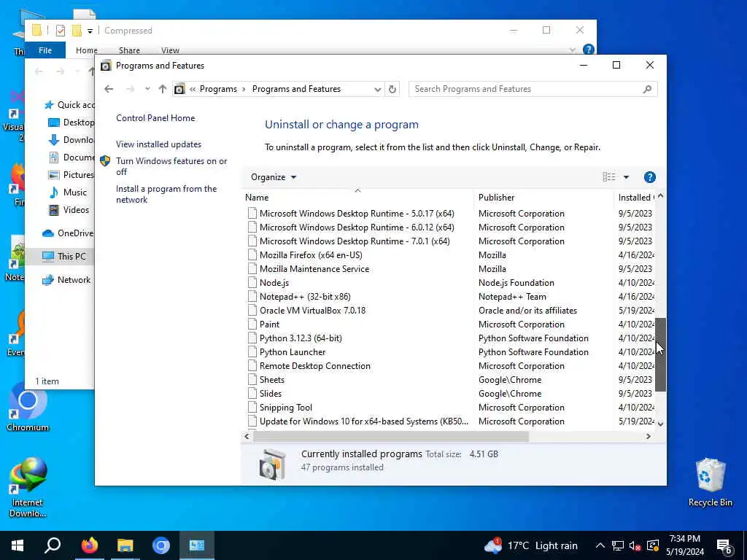Click the vertical scrollbar thumb in program list
The image size is (747, 560).
click(660, 355)
